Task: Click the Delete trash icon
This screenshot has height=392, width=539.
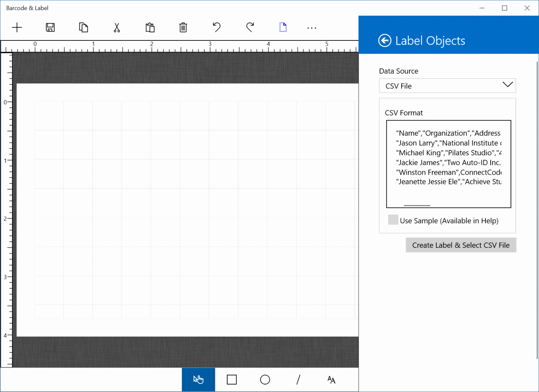Action: (x=183, y=27)
